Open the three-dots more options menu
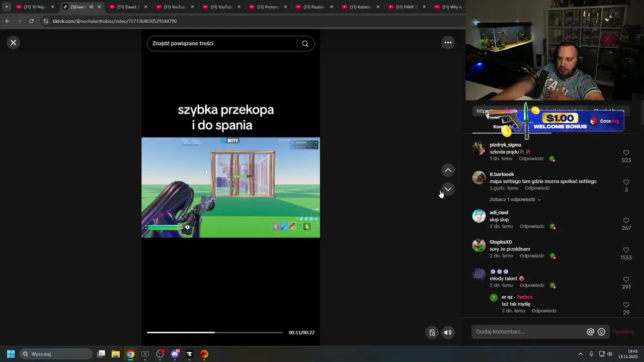Viewport: 644px width, 362px height. coord(448,43)
